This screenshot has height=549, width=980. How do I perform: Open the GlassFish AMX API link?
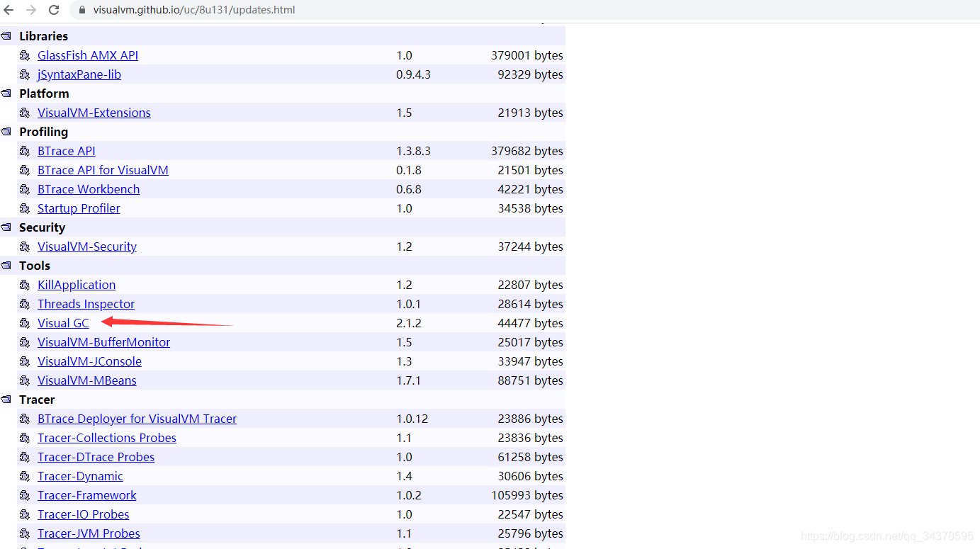click(88, 55)
